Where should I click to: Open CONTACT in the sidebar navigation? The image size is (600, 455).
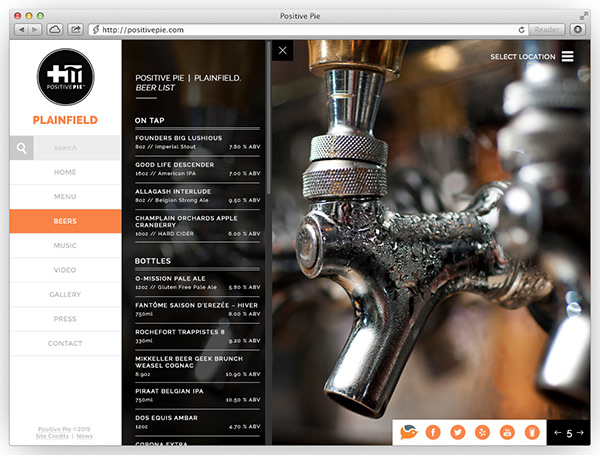click(65, 344)
